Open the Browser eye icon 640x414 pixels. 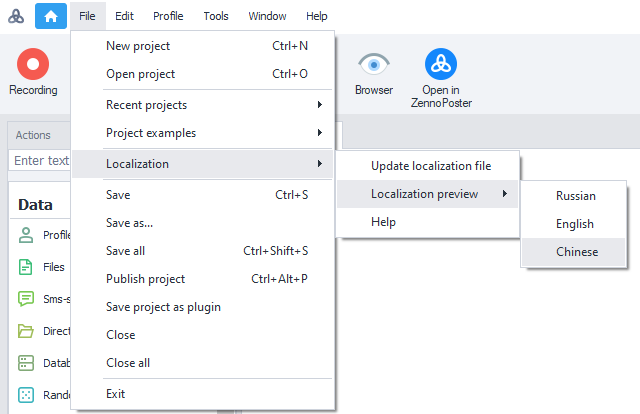click(x=374, y=65)
